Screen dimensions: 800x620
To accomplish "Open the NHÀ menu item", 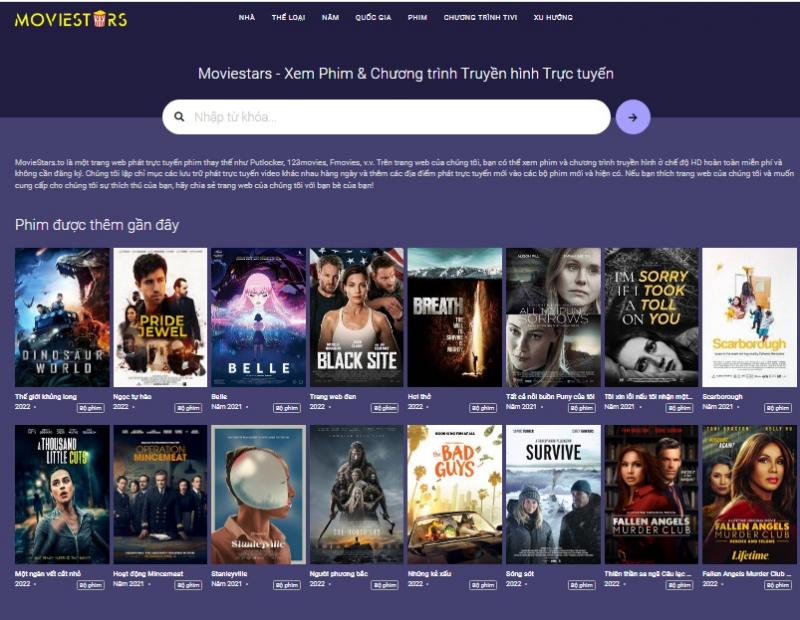I will coord(246,17).
